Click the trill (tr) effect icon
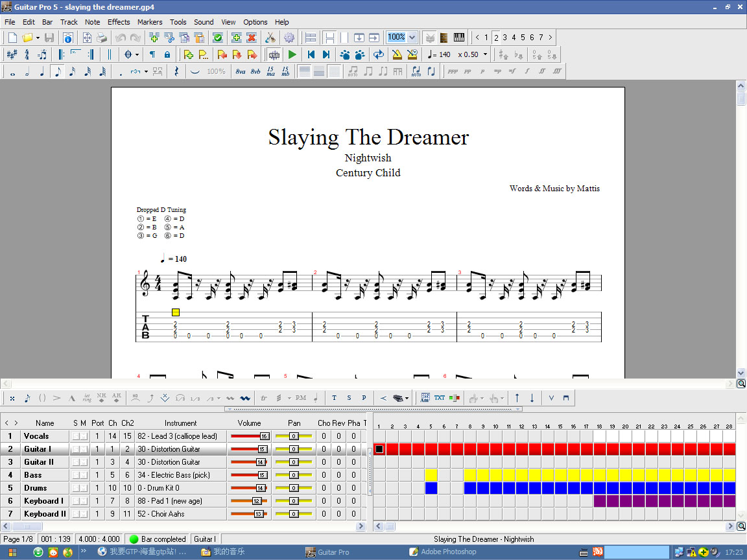Viewport: 747px width, 560px height. pos(264,398)
